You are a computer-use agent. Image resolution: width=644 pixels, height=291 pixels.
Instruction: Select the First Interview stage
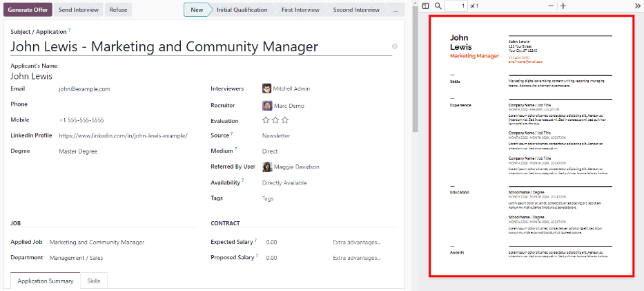point(300,10)
